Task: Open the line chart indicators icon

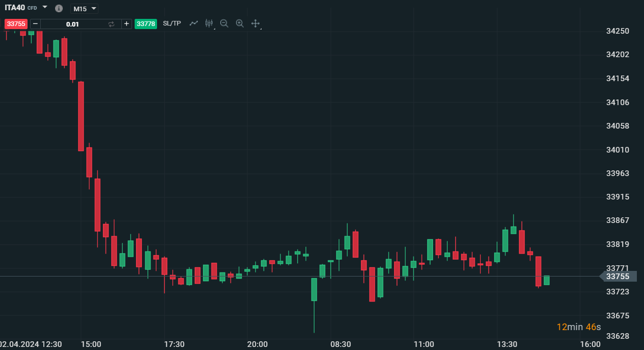Action: click(x=194, y=23)
